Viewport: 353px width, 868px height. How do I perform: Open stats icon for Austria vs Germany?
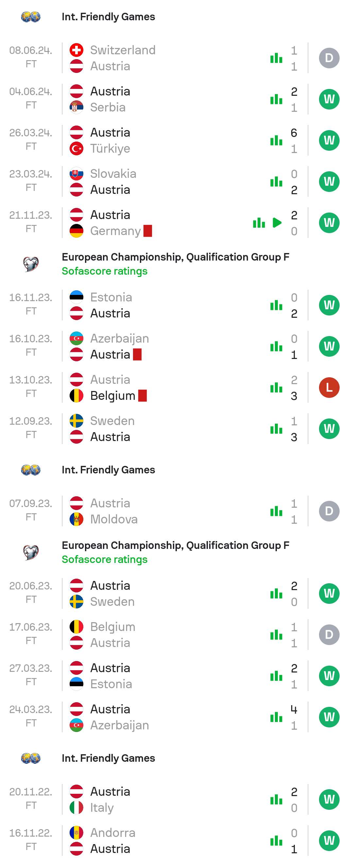(x=259, y=223)
